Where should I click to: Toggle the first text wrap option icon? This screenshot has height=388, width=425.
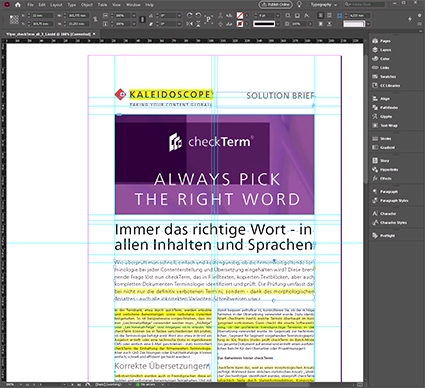(321, 15)
